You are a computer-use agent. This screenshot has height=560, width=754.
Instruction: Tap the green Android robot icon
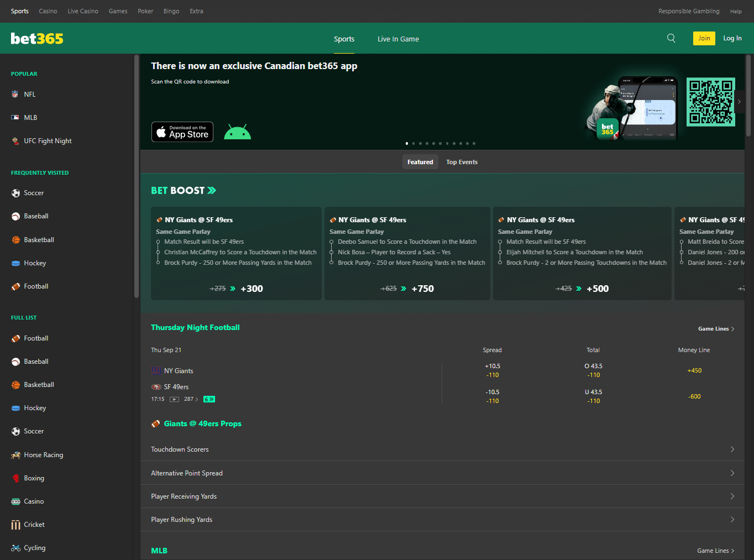[237, 132]
